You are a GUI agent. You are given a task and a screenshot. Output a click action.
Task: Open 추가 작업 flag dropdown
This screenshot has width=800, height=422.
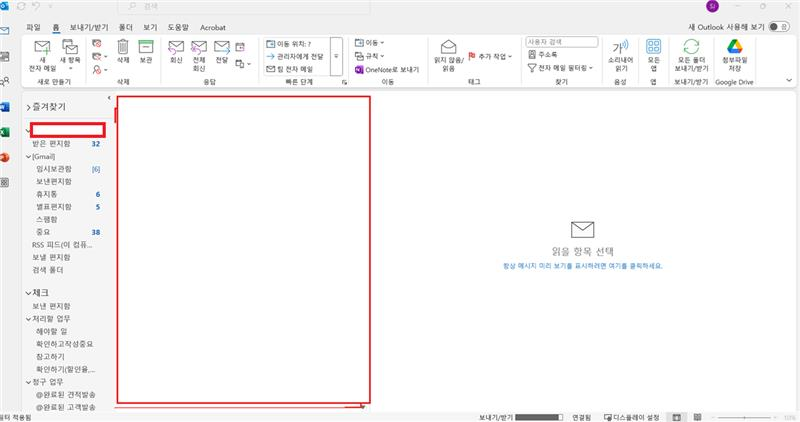click(x=490, y=56)
